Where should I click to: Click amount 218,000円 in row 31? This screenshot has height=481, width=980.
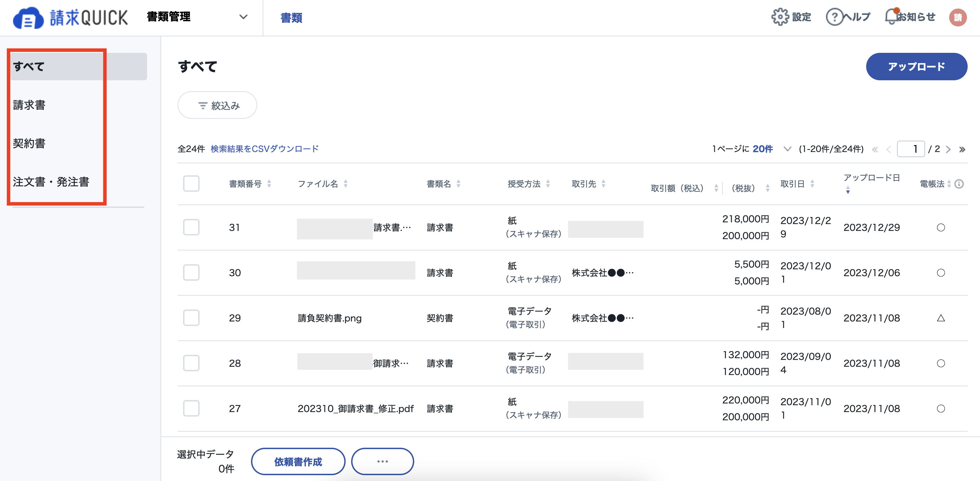click(745, 219)
